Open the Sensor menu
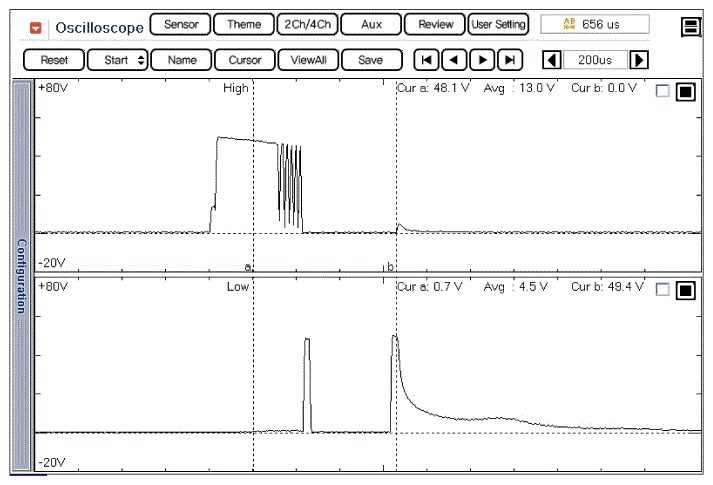The image size is (713, 485). click(x=181, y=24)
